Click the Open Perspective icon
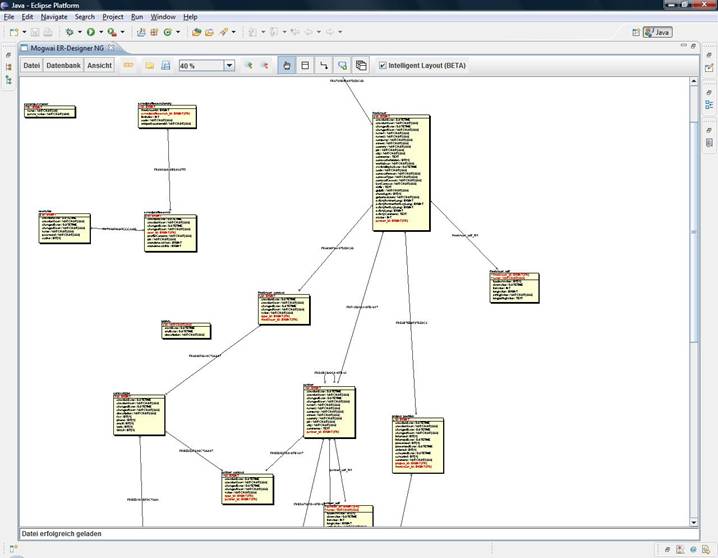The width and height of the screenshot is (718, 558). tap(634, 32)
